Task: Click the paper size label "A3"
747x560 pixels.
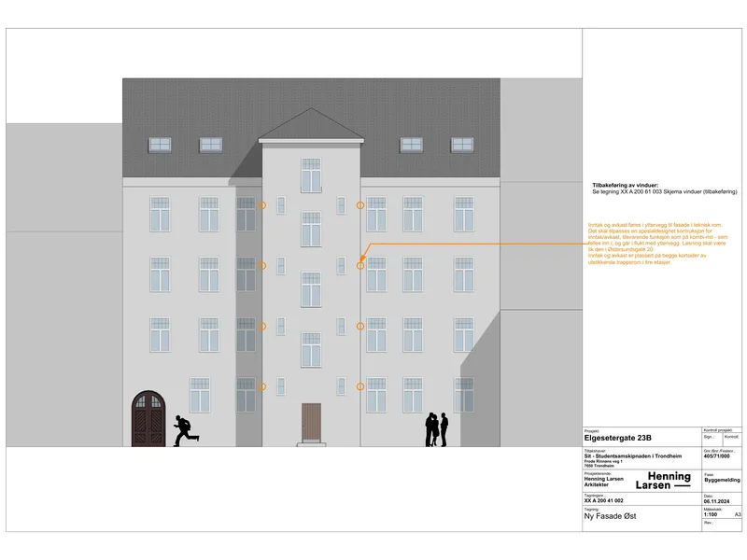Action: (x=738, y=514)
